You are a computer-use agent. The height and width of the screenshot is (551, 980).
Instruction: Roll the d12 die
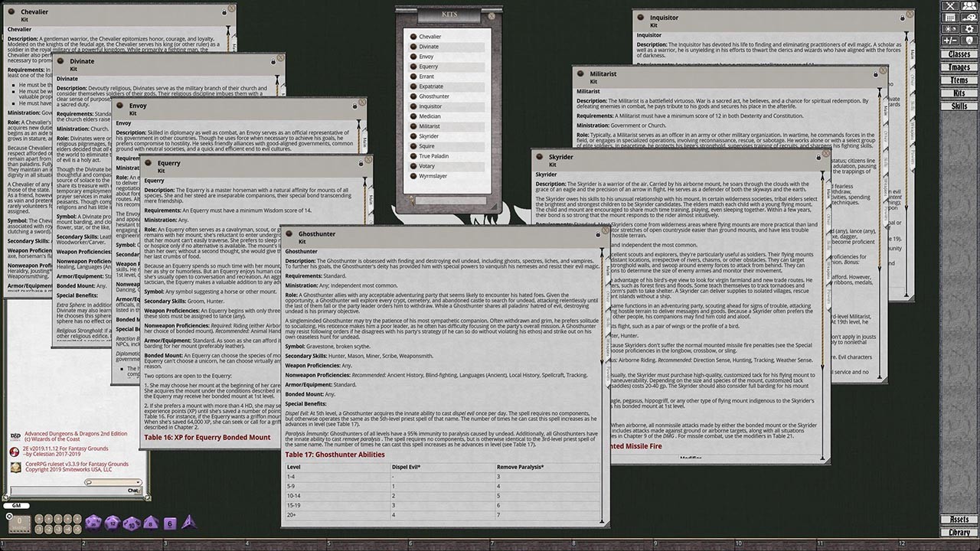click(x=113, y=523)
